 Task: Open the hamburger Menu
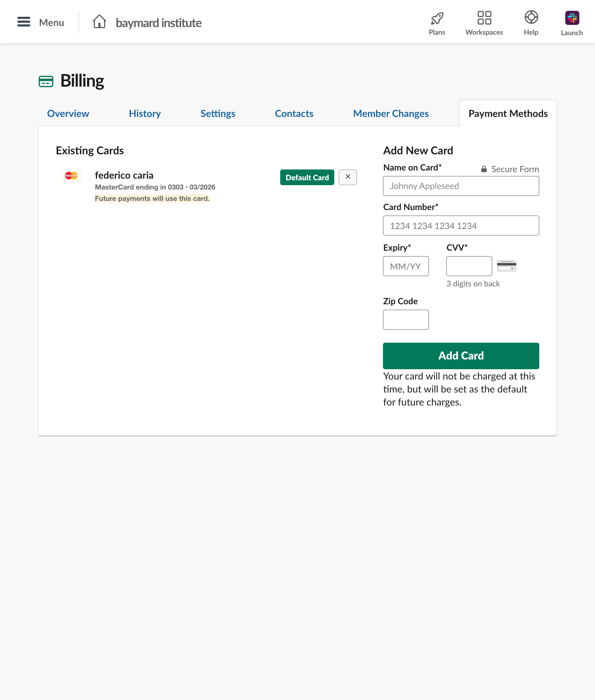coord(24,22)
